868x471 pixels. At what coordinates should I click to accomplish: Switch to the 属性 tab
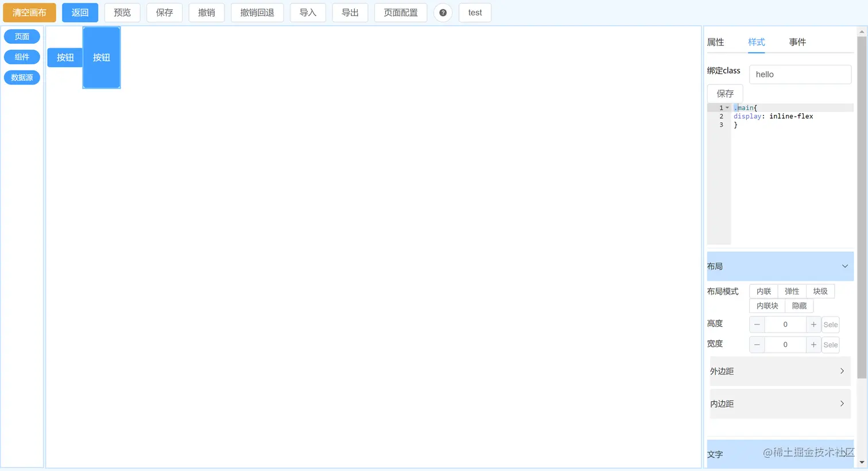pyautogui.click(x=715, y=42)
